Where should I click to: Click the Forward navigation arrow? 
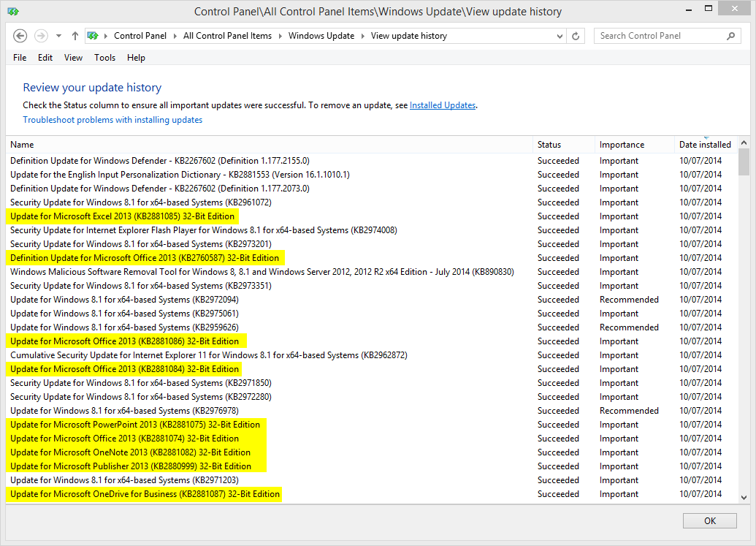click(42, 36)
